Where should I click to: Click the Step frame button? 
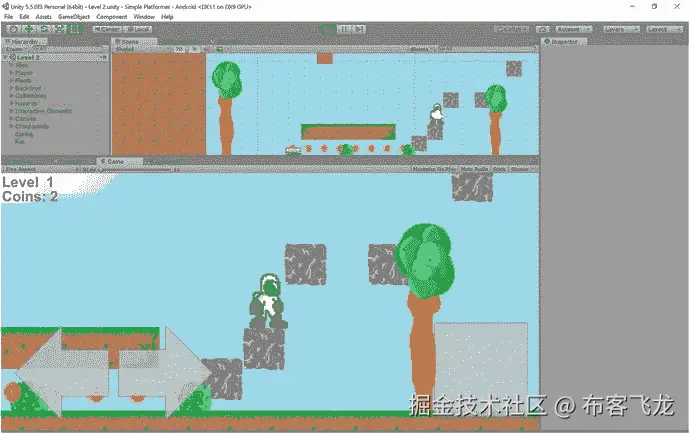point(359,29)
